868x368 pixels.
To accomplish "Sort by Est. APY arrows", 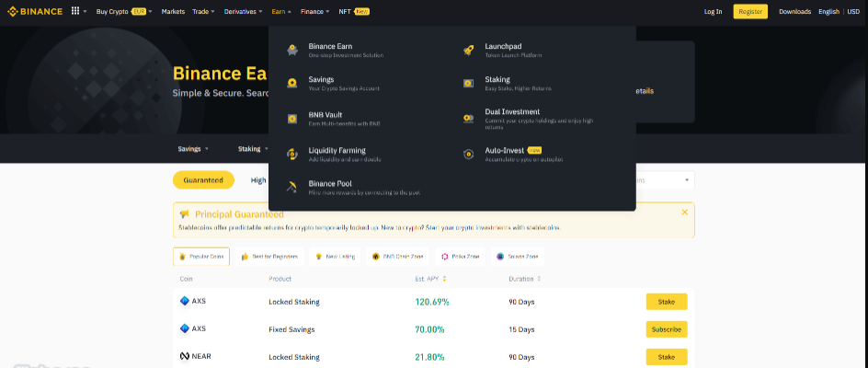I will 444,279.
